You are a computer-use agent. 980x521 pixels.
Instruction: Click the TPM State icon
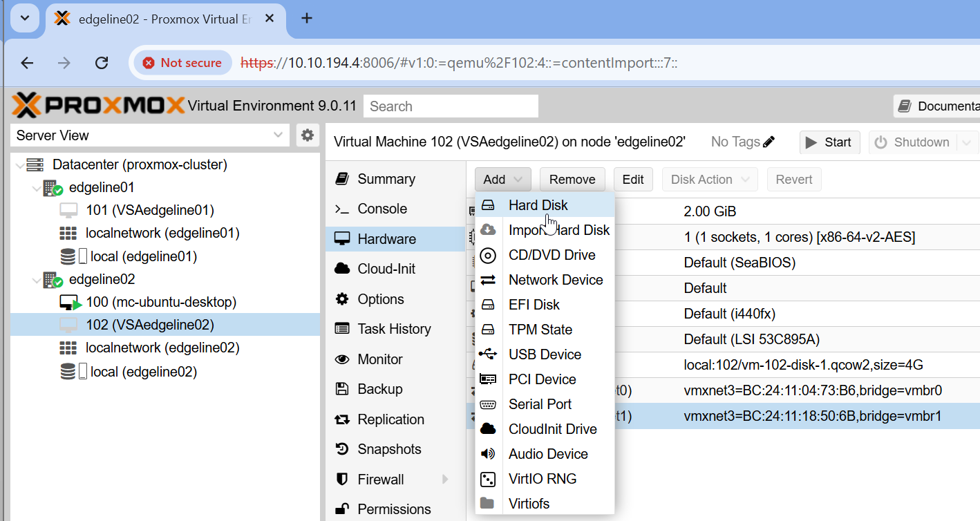coord(488,330)
